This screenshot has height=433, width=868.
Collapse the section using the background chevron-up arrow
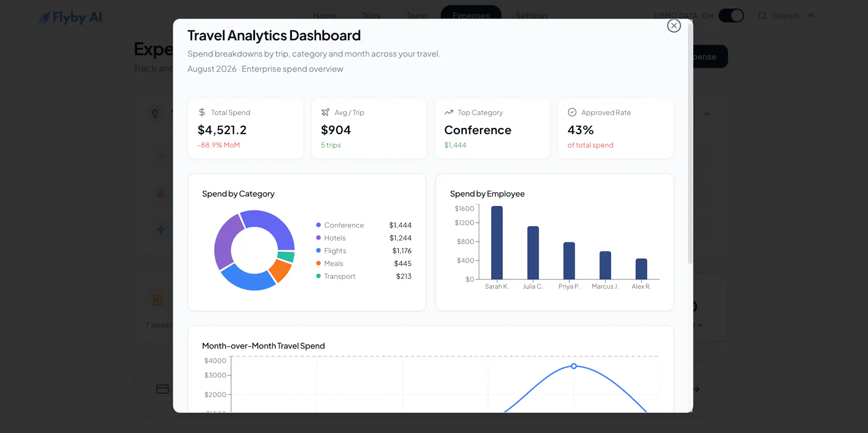(706, 114)
